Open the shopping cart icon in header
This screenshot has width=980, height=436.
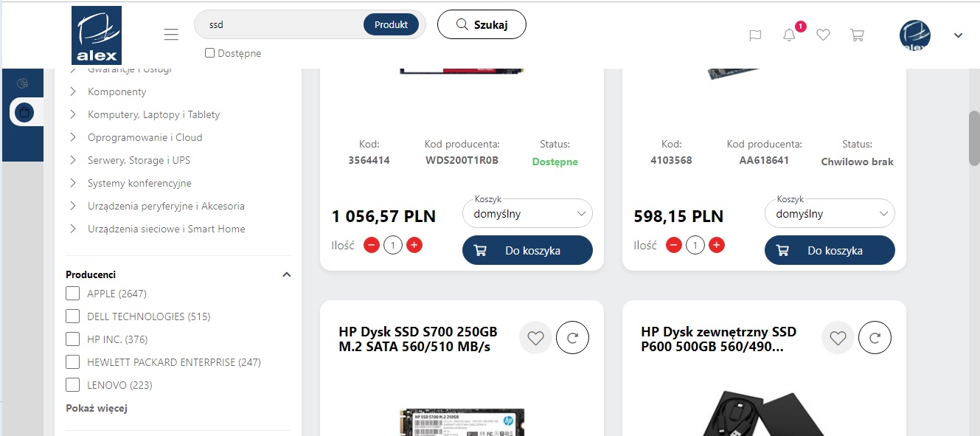(857, 35)
